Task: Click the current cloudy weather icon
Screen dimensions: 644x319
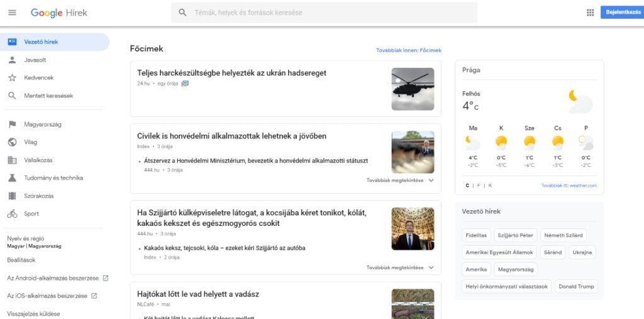Action: 580,101
